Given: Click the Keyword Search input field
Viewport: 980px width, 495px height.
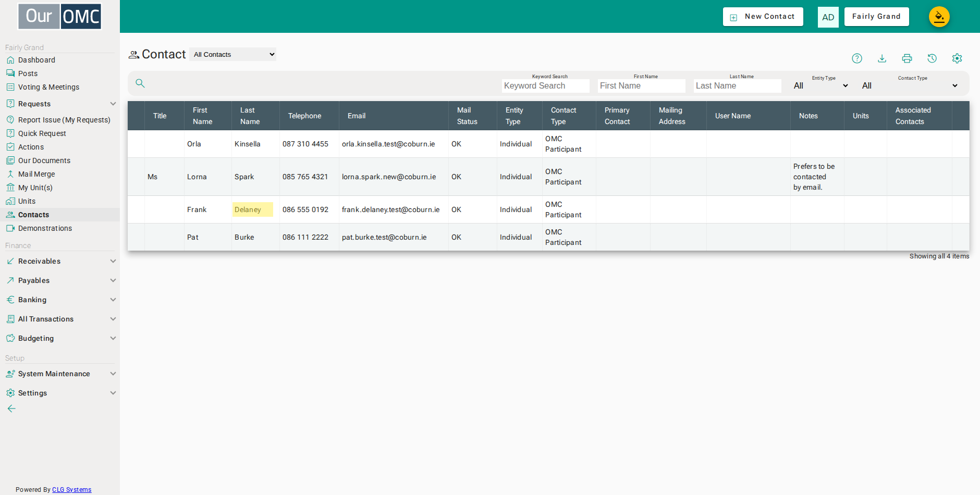Looking at the screenshot, I should click(x=545, y=86).
